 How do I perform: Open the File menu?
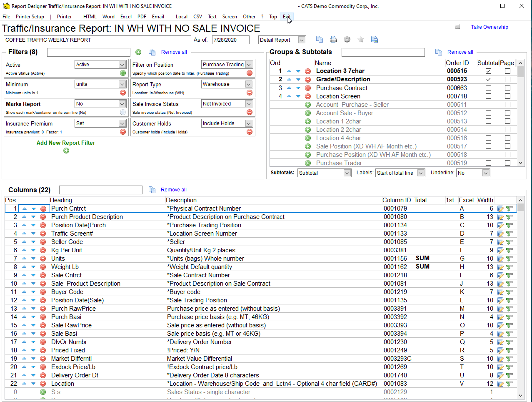pos(6,17)
